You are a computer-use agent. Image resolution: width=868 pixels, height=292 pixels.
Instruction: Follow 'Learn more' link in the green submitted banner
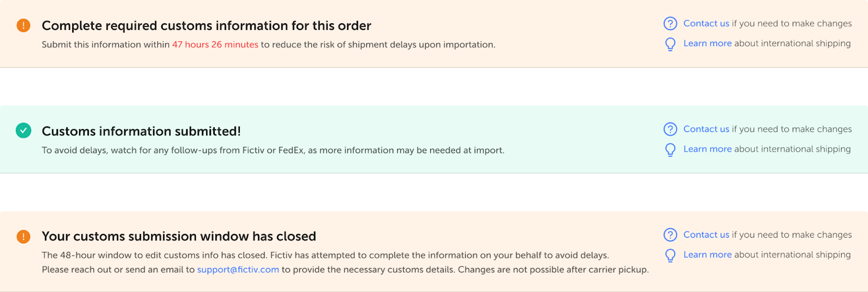707,149
